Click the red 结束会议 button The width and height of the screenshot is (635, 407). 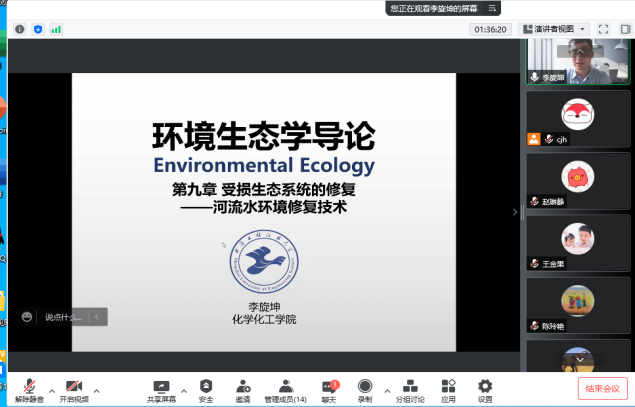[603, 388]
